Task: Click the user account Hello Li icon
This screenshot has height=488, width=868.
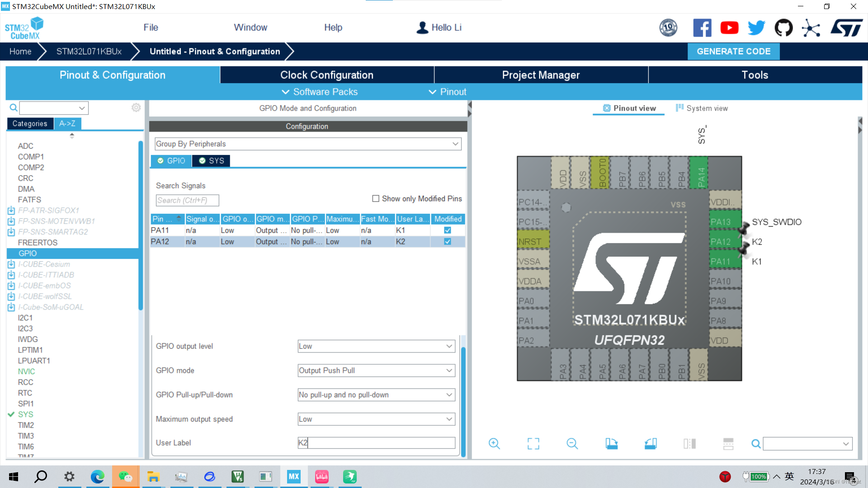Action: click(422, 28)
